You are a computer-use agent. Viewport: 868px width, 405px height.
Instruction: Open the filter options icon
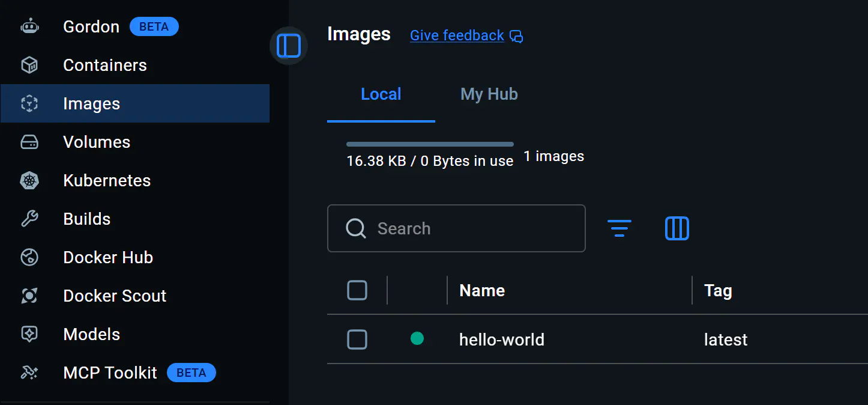point(619,228)
